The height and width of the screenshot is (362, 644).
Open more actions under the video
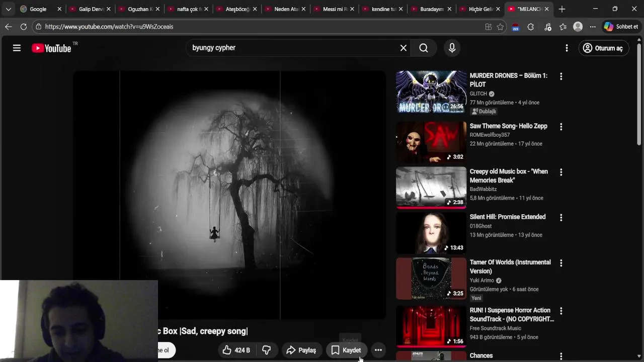(378, 350)
